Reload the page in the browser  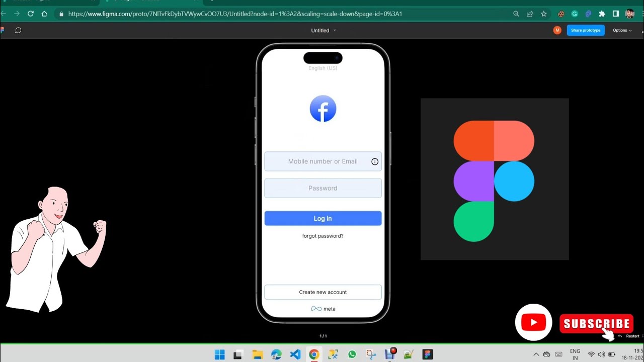coord(31,14)
